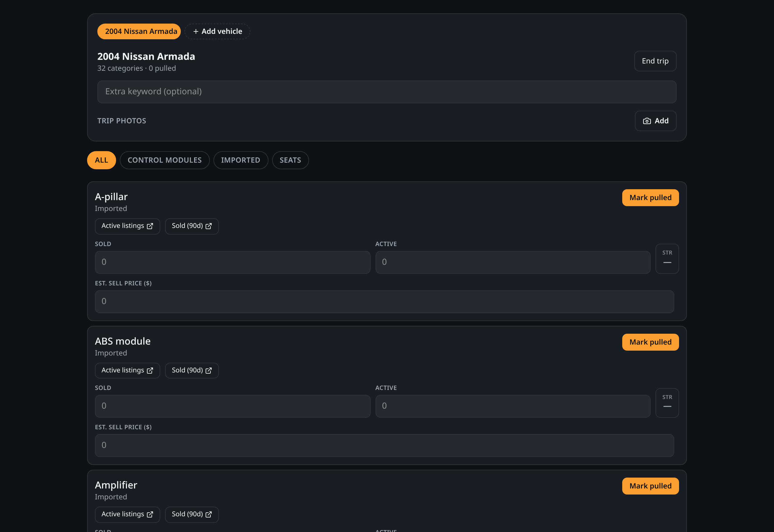Focus A-pillar Est. Sell Price field
Screen dimensions: 774x532
384,301
